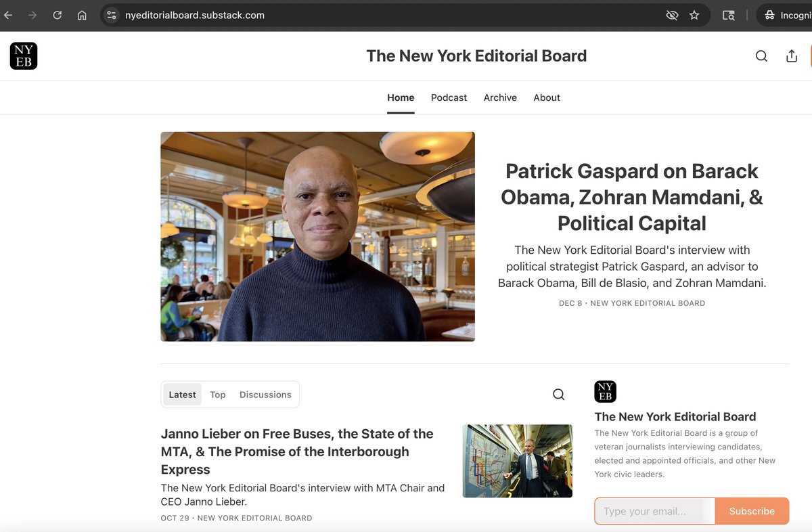
Task: Open the tab search icon in toolbar
Action: tap(729, 15)
